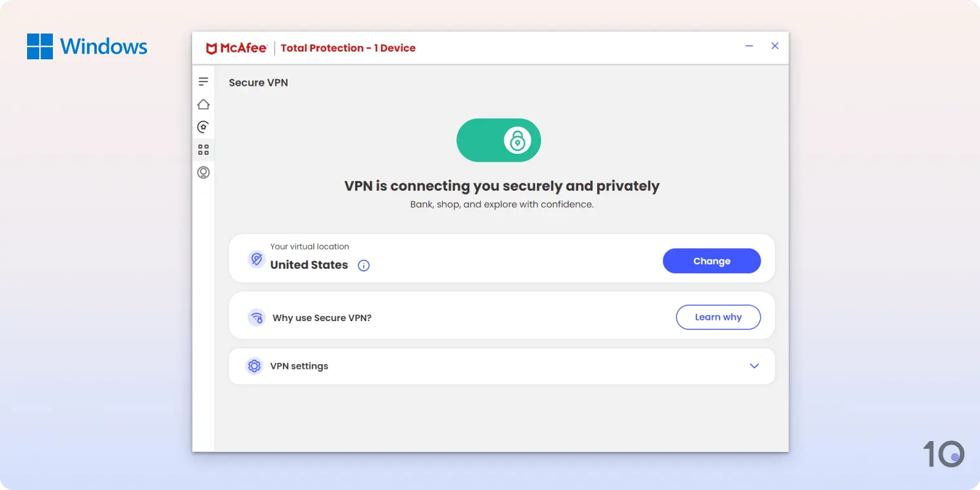Image resolution: width=980 pixels, height=490 pixels.
Task: Open the hamburger navigation menu
Action: [203, 81]
